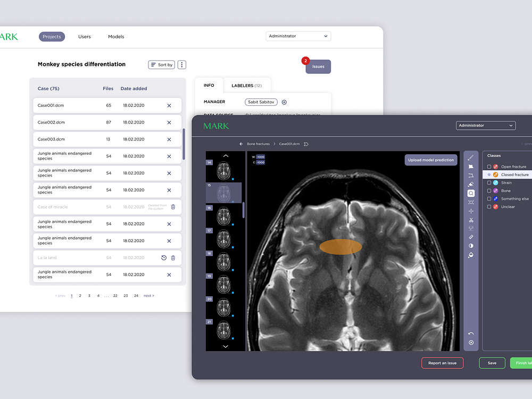The height and width of the screenshot is (399, 532).
Task: Sort the case list by Date added header
Action: tap(134, 88)
